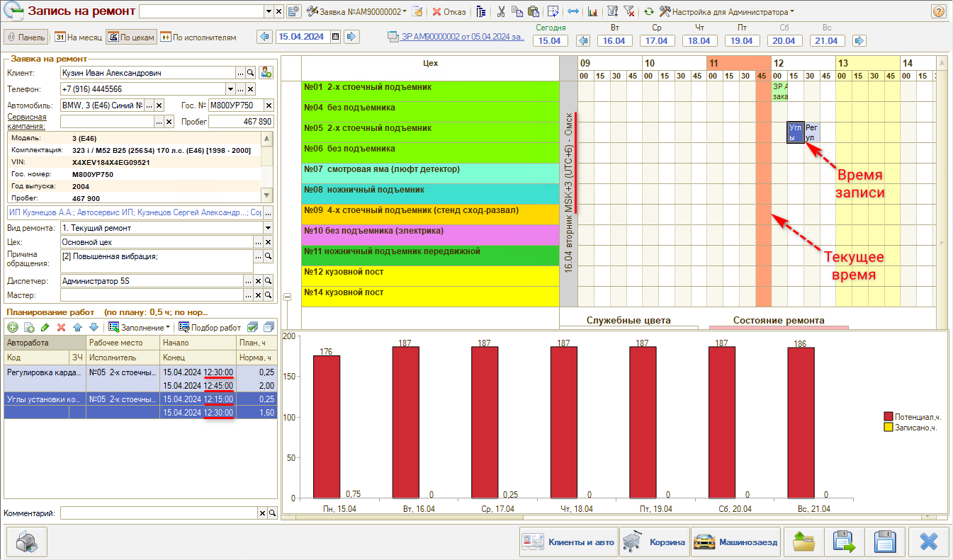This screenshot has width=953, height=560.
Task: Click the check all works icon
Action: click(x=253, y=327)
